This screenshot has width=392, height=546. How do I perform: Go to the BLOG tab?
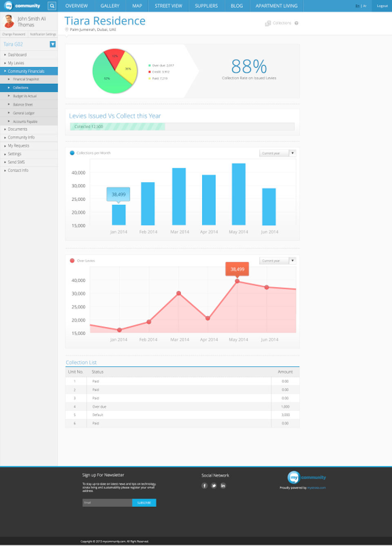click(x=237, y=6)
